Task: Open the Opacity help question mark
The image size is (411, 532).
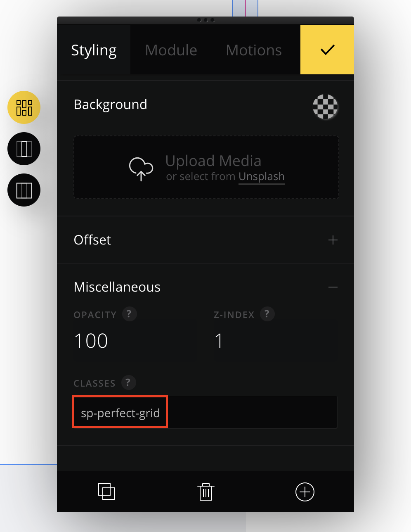Action: (x=129, y=314)
